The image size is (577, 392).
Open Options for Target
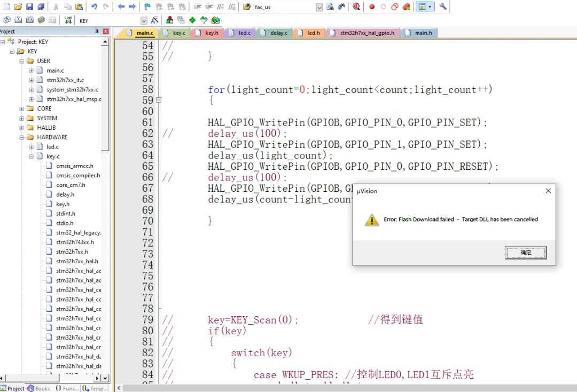(x=153, y=20)
